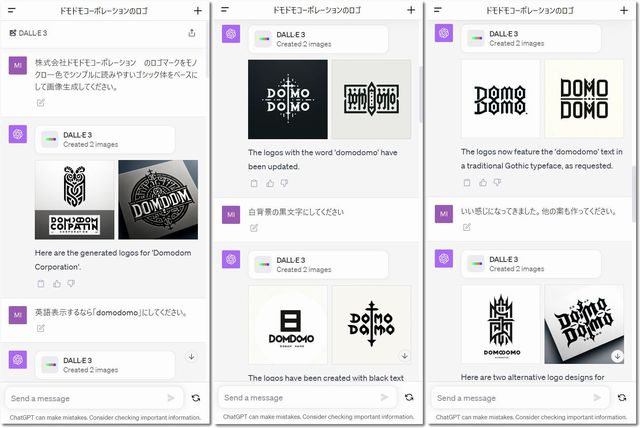The image size is (640, 428).
Task: Open the ornate rectangular domodomo logo on gray
Action: click(x=371, y=99)
